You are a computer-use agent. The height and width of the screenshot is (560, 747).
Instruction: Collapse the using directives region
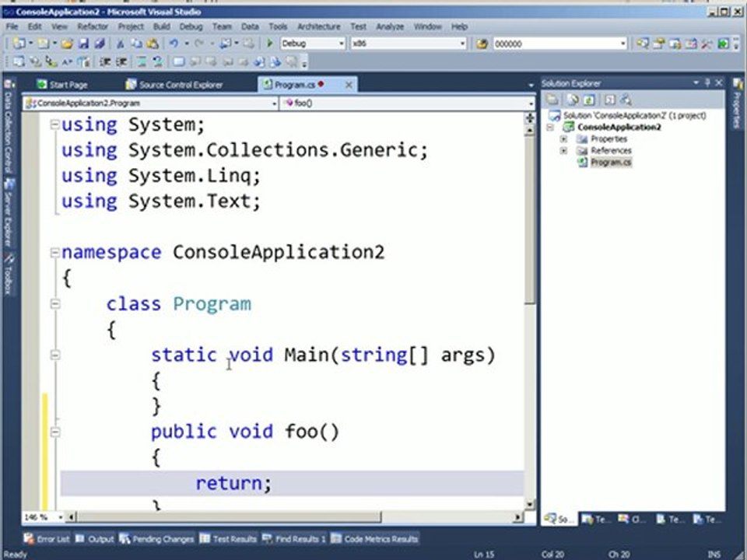[x=54, y=124]
